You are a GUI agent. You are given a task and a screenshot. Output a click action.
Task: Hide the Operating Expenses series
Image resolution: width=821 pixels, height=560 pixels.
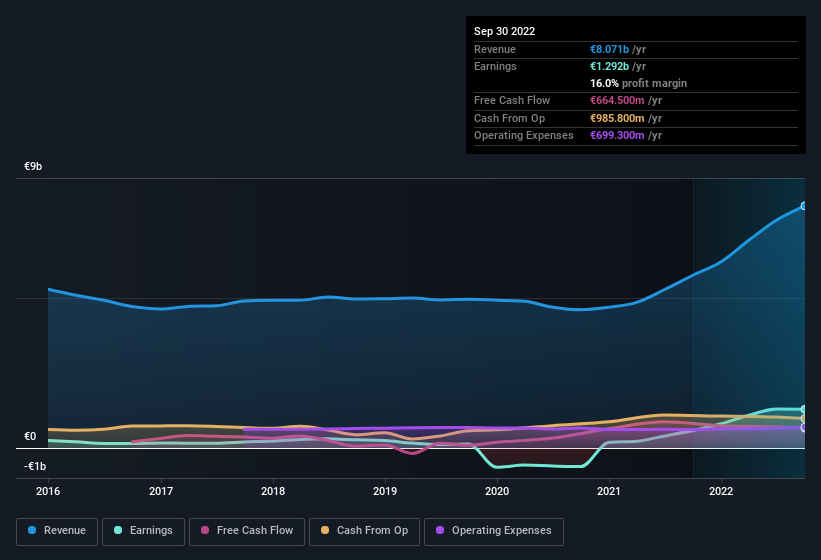tap(494, 531)
